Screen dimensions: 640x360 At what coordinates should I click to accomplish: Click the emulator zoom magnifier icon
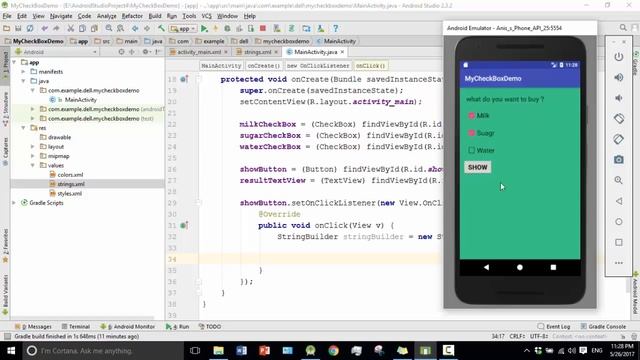click(x=619, y=180)
